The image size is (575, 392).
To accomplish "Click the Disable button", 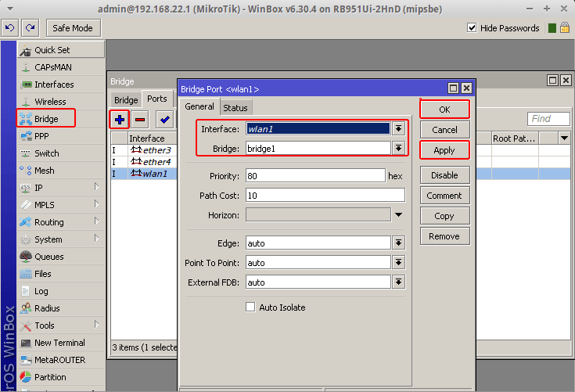I will pyautogui.click(x=444, y=175).
